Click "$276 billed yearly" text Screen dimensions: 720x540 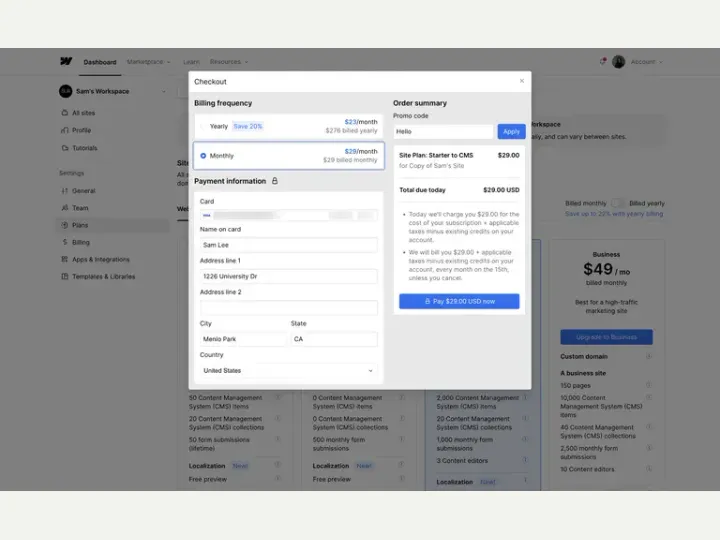[x=351, y=131]
